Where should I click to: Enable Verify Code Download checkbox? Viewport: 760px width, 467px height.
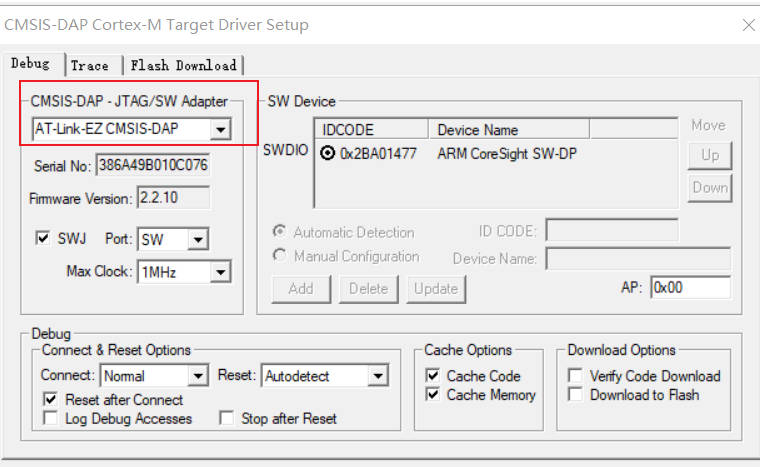click(575, 376)
